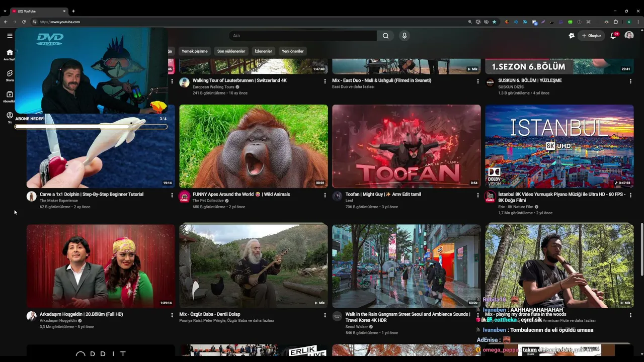Screen dimensions: 644x362
Task: Click the page vertical scrollbar thumb
Action: [641, 250]
